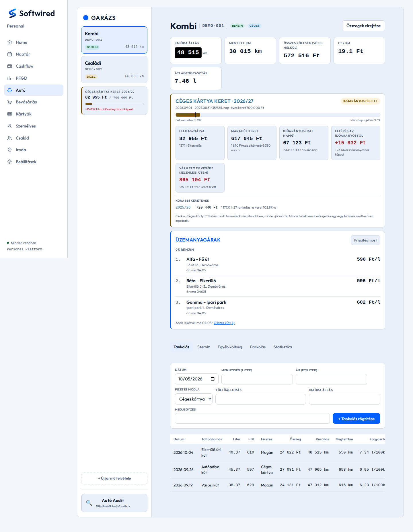
Task: Click the Új jármű felvétele button
Action: [114, 478]
